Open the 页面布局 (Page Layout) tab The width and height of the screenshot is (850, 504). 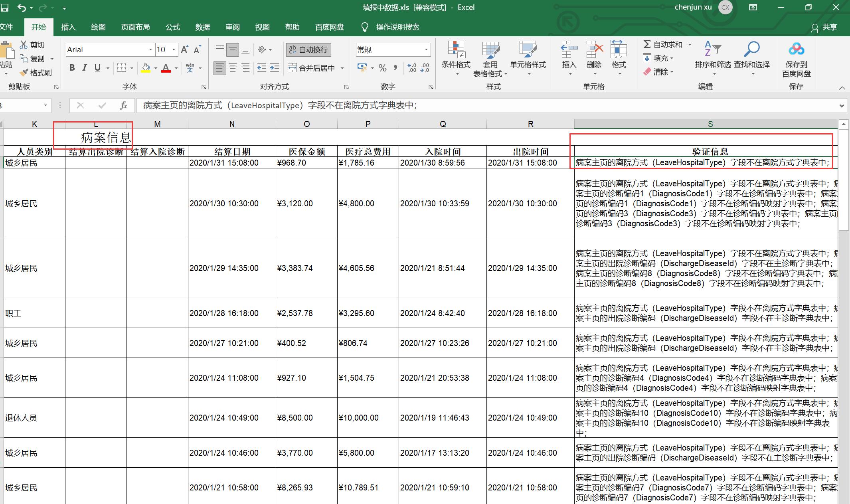click(135, 27)
